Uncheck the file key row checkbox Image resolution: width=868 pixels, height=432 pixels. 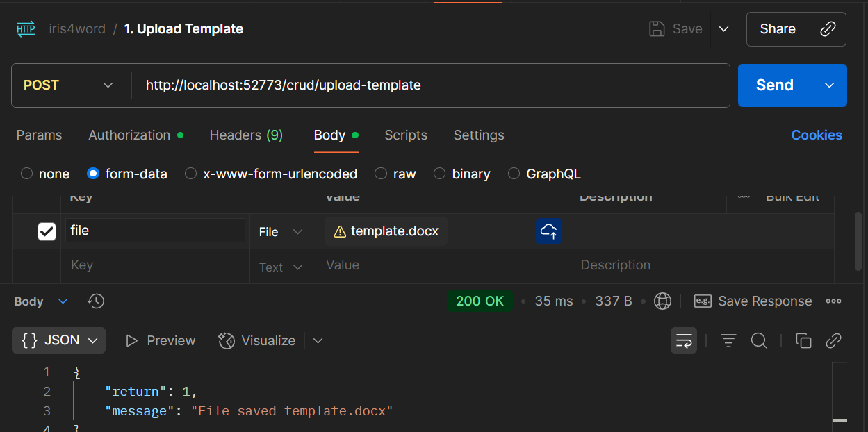(47, 231)
